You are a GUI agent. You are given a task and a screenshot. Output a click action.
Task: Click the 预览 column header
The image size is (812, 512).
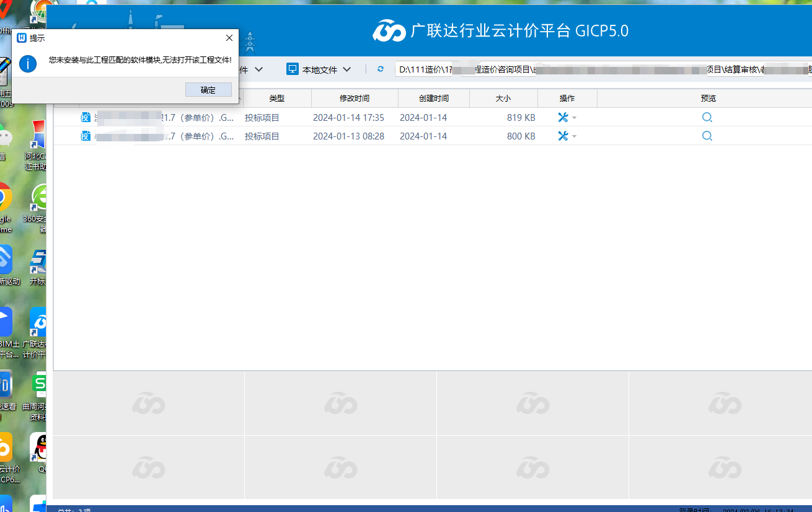pyautogui.click(x=708, y=98)
